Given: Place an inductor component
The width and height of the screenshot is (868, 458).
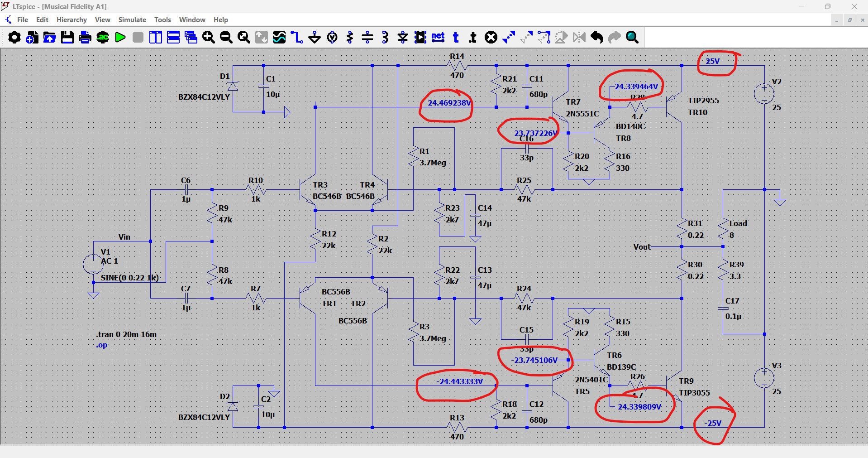Looking at the screenshot, I should click(x=385, y=37).
